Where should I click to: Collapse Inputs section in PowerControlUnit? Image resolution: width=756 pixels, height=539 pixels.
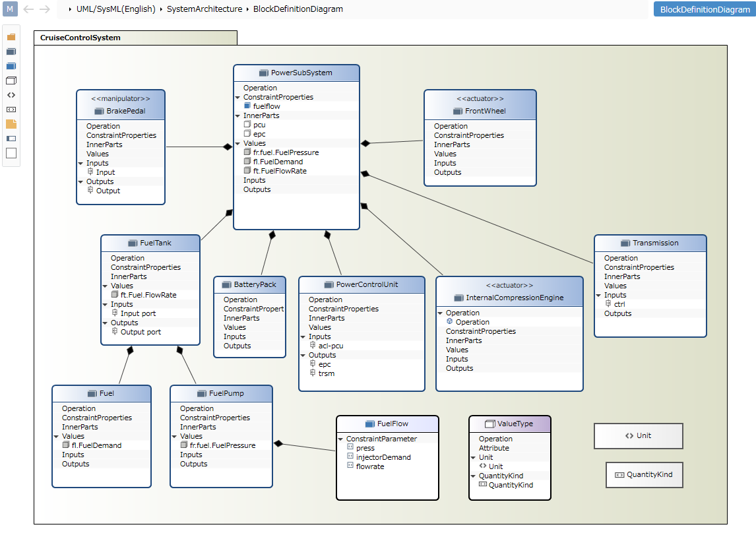[303, 337]
